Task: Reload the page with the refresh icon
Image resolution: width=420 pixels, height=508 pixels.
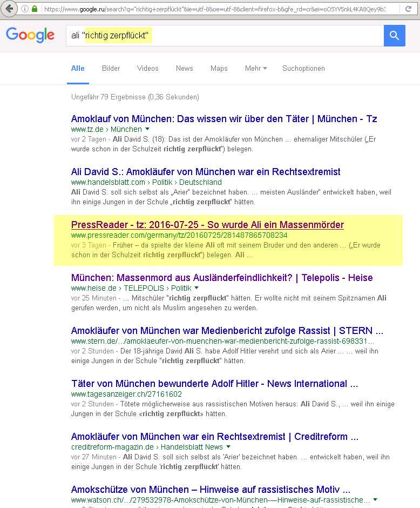Action: pos(408,9)
